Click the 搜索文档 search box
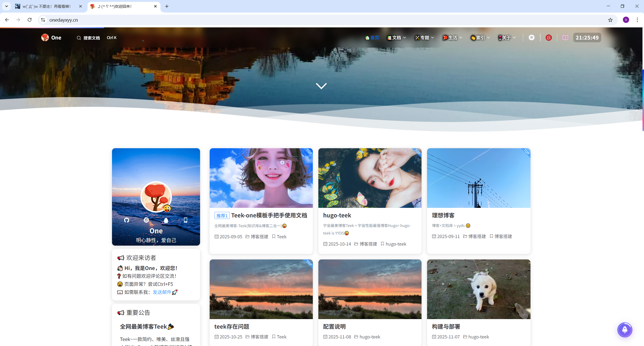Viewport: 644px width, 346px height. [x=91, y=38]
